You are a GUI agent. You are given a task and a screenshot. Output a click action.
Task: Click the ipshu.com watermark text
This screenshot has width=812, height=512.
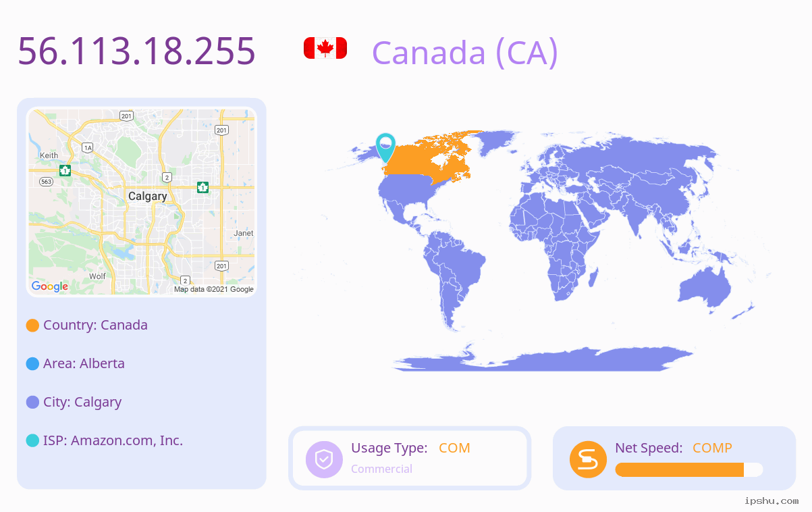(x=772, y=501)
